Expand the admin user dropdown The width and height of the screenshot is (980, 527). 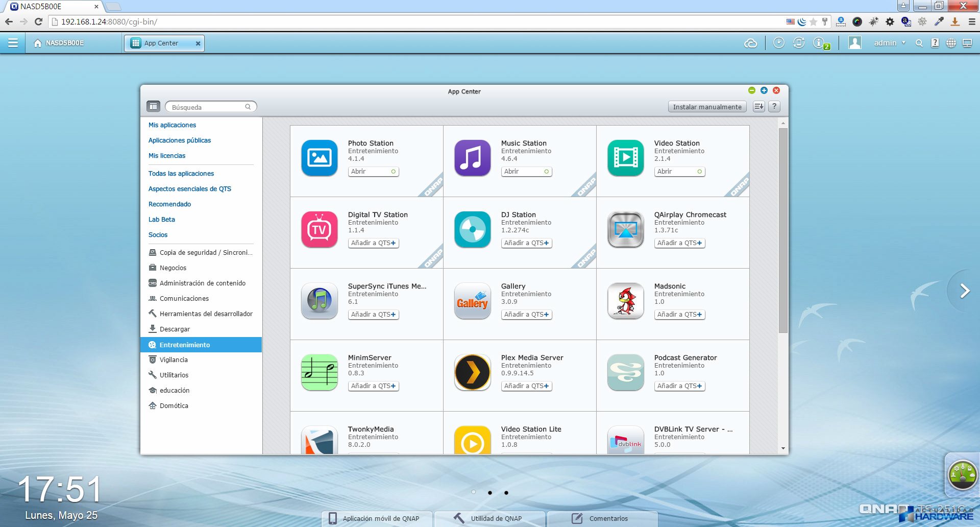(x=890, y=43)
